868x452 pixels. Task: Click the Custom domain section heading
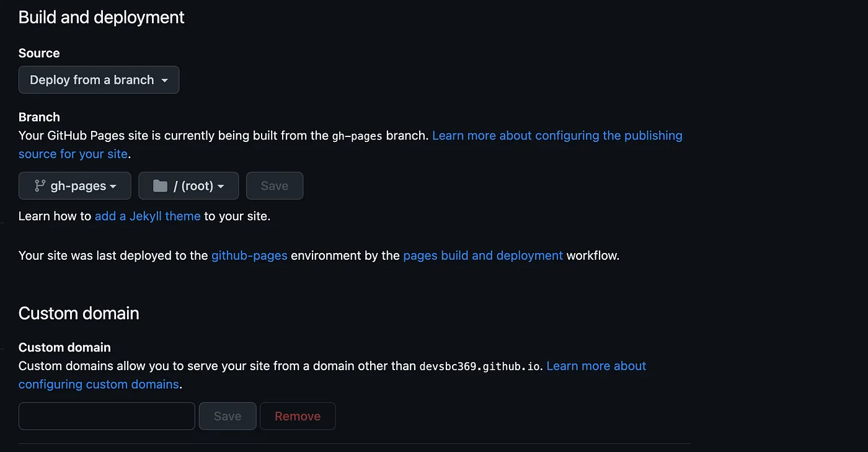[x=79, y=313]
